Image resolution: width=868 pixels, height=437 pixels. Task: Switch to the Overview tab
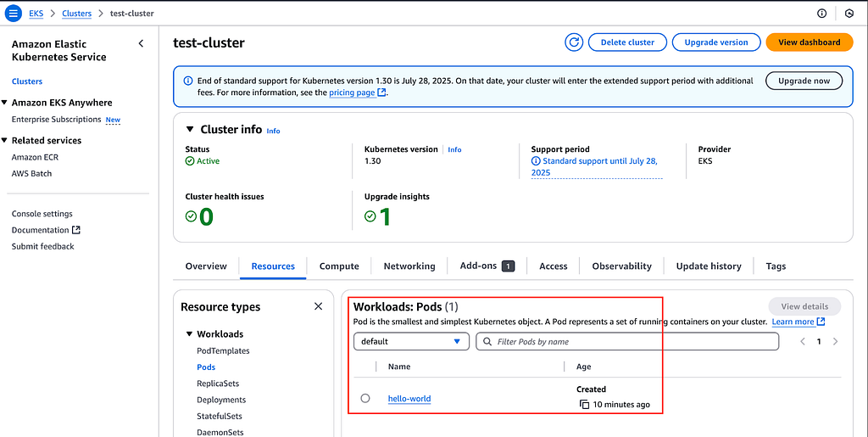pyautogui.click(x=206, y=266)
